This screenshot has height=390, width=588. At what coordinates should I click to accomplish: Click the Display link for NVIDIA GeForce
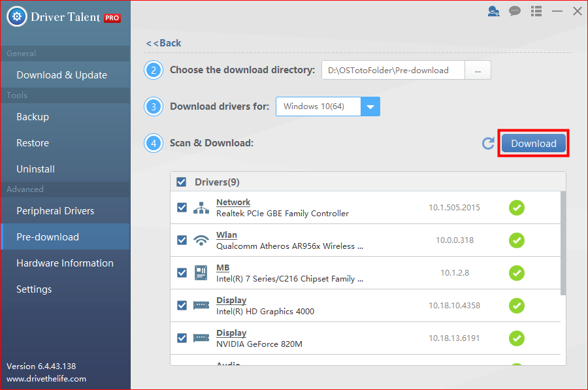[231, 333]
